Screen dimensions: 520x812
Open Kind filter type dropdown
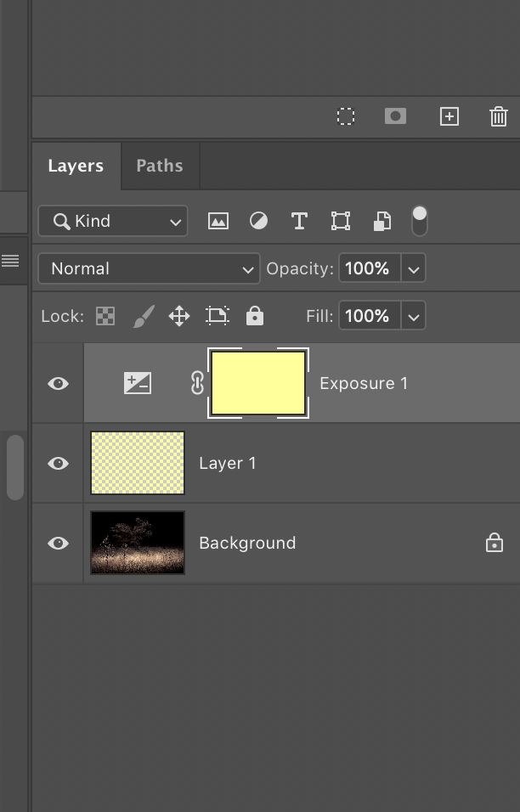pyautogui.click(x=113, y=221)
